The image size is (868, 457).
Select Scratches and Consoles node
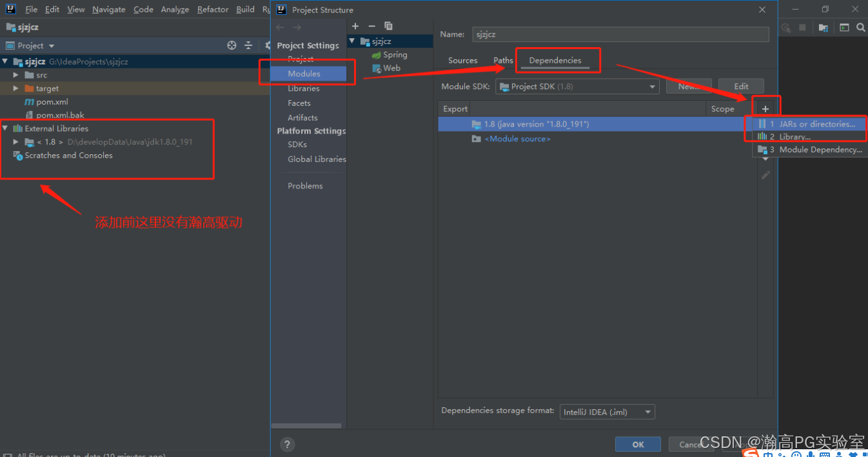[63, 156]
